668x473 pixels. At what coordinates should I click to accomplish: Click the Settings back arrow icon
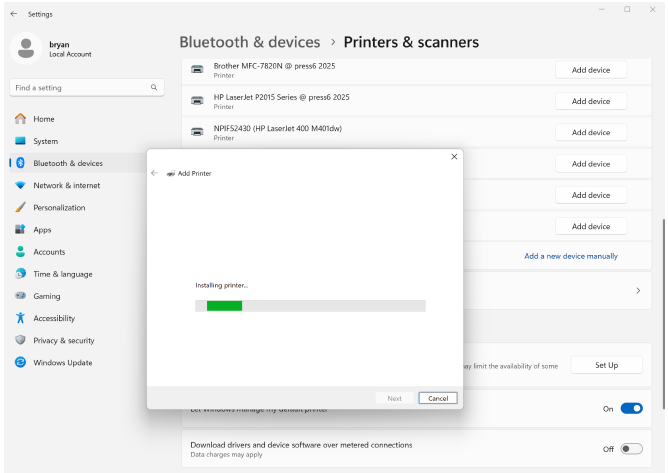pos(14,14)
